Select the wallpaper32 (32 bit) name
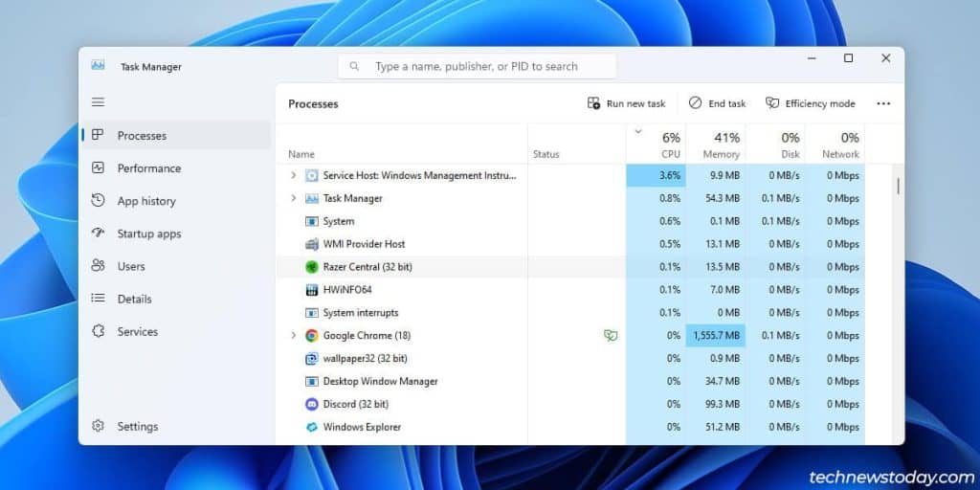 [x=365, y=359]
